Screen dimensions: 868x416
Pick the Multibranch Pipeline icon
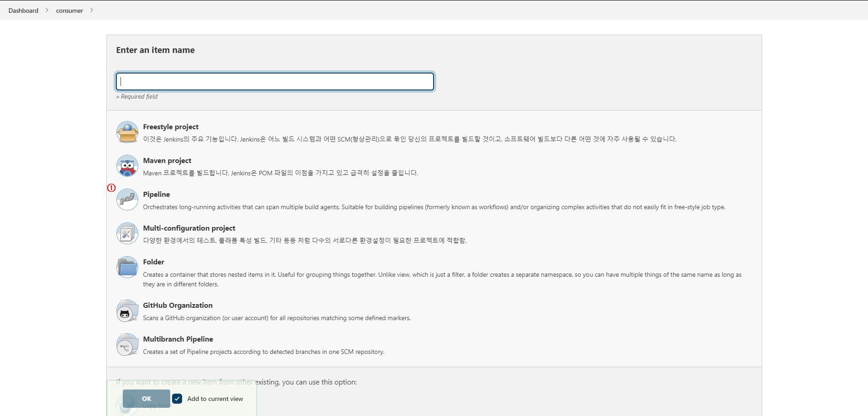click(127, 344)
